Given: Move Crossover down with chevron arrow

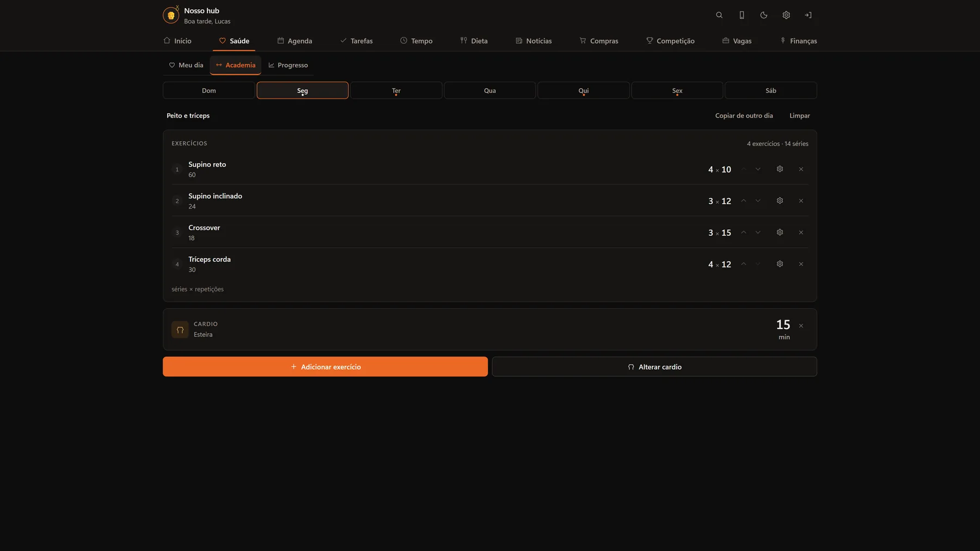Looking at the screenshot, I should tap(758, 232).
